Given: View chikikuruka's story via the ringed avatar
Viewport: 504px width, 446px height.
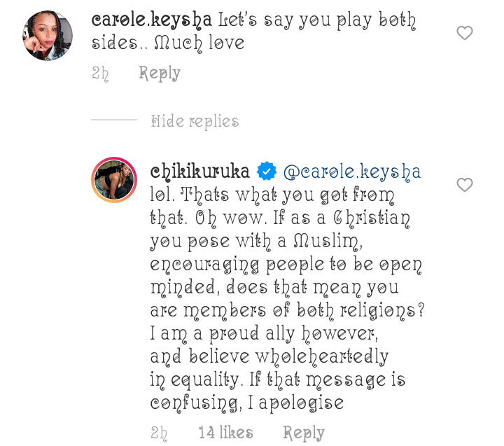Looking at the screenshot, I should pos(114,180).
